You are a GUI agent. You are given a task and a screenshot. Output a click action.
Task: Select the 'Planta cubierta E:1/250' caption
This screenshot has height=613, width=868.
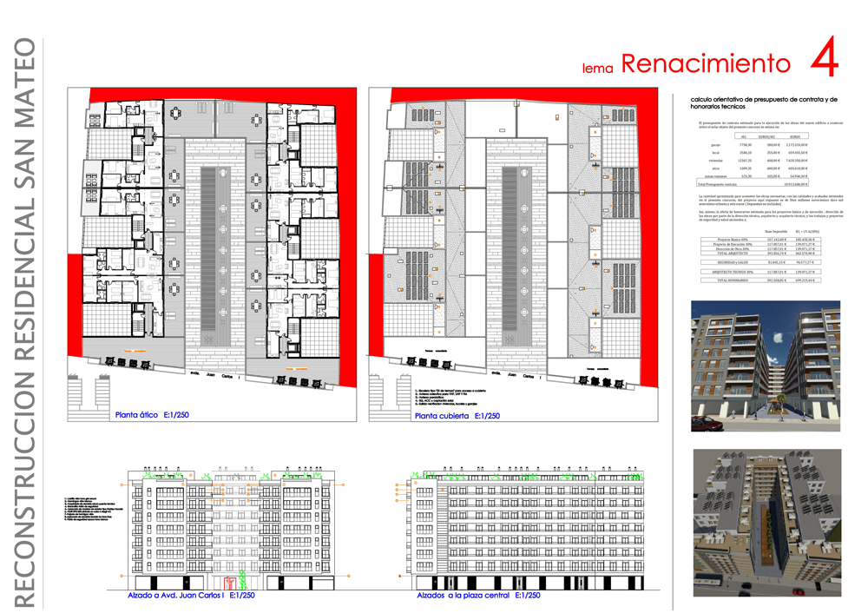[457, 416]
